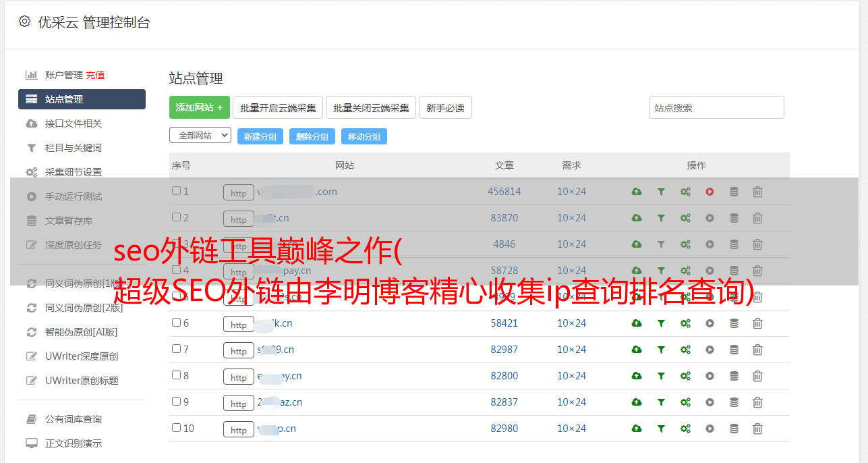Click the filter icon in row 8

pyautogui.click(x=661, y=376)
